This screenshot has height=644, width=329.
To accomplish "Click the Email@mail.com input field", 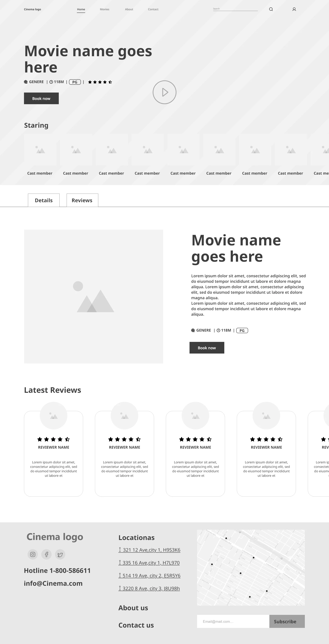I will tap(233, 622).
